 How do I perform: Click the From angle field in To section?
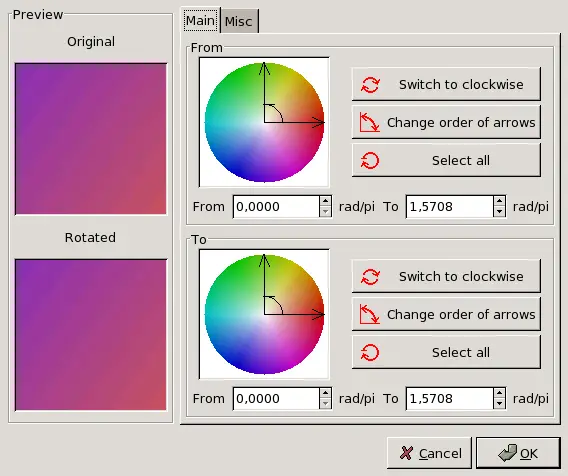point(276,399)
